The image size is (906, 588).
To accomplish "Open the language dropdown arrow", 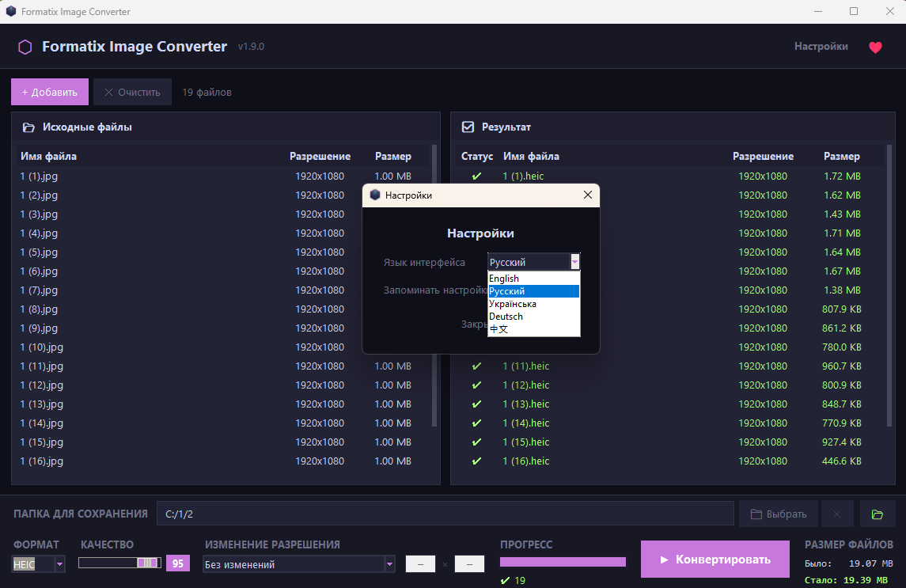I will coord(574,262).
